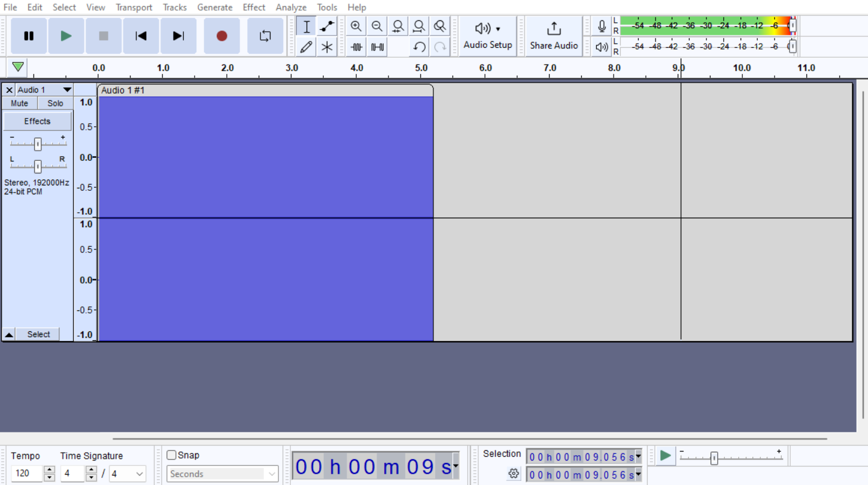Click the ruler at 6.0 seconds
868x485 pixels.
(485, 68)
